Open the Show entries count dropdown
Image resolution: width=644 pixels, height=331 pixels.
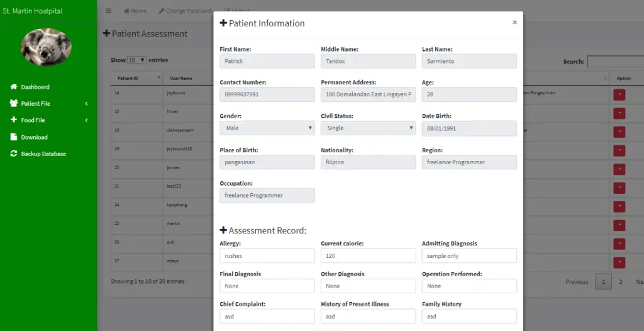pyautogui.click(x=136, y=60)
